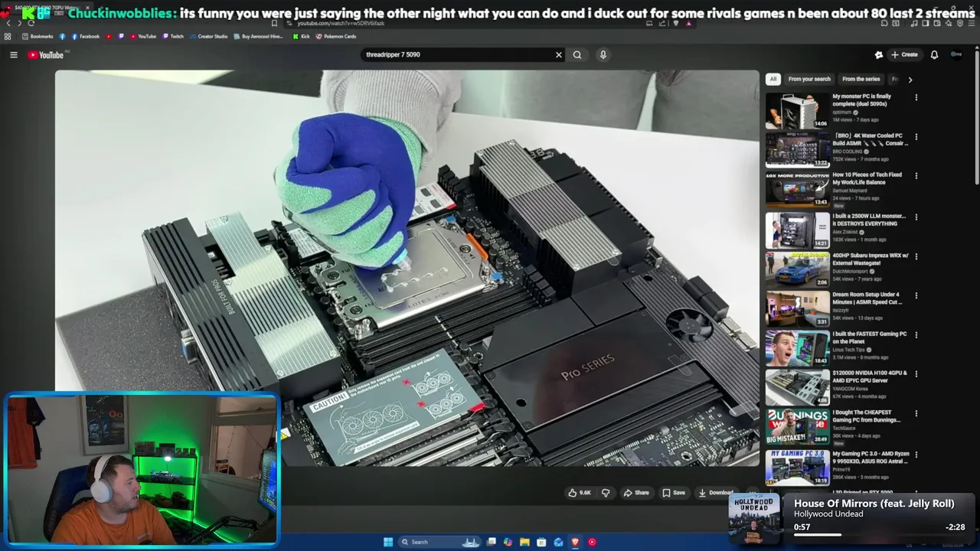
Task: Open the Windows Start menu
Action: click(388, 542)
